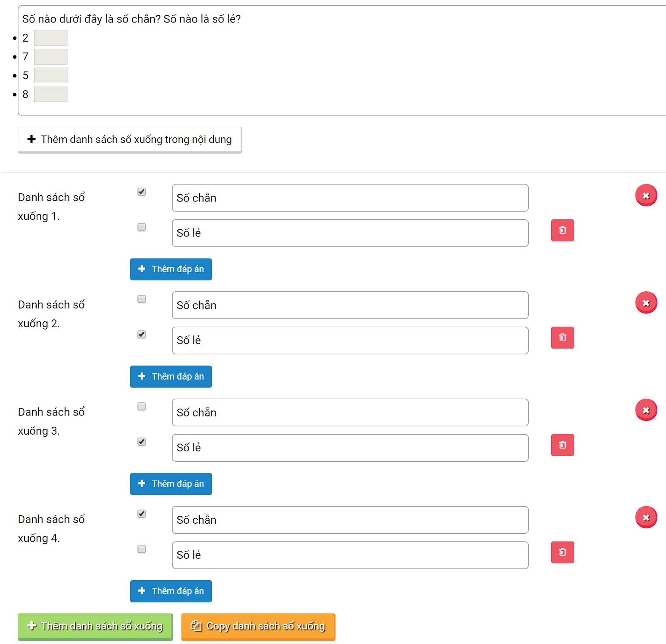Expand the dropdown beside number 8

[50, 94]
